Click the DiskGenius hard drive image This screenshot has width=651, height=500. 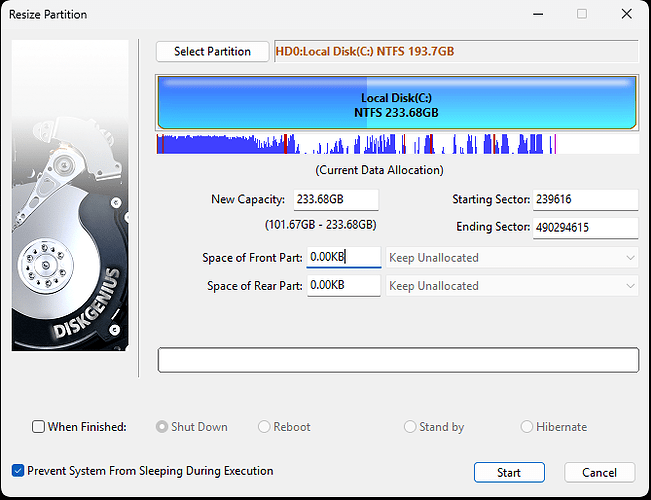[70, 195]
